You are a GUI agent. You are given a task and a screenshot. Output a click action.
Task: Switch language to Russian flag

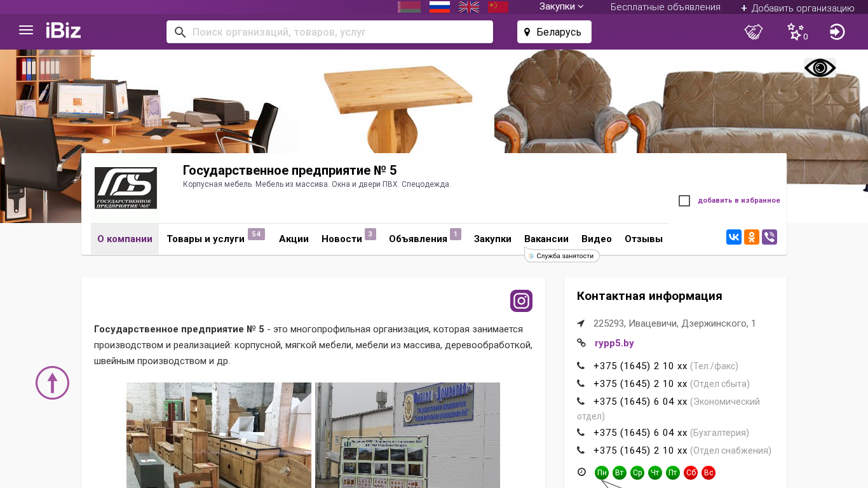(440, 7)
